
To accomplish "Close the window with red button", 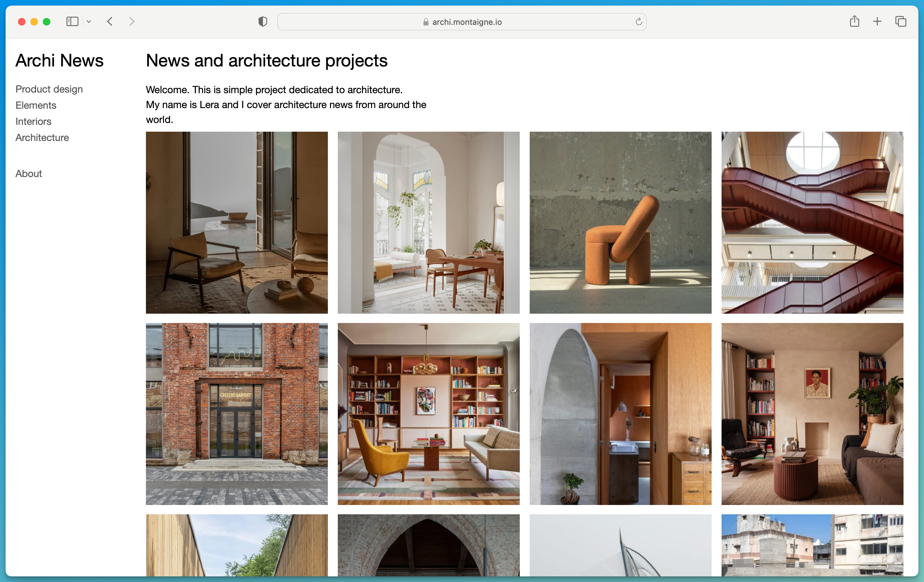I will pos(22,21).
